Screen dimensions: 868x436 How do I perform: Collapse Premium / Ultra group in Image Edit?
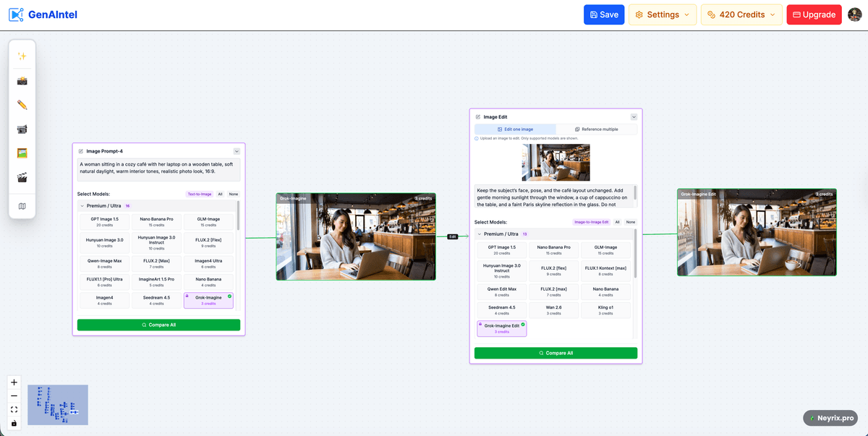point(479,234)
